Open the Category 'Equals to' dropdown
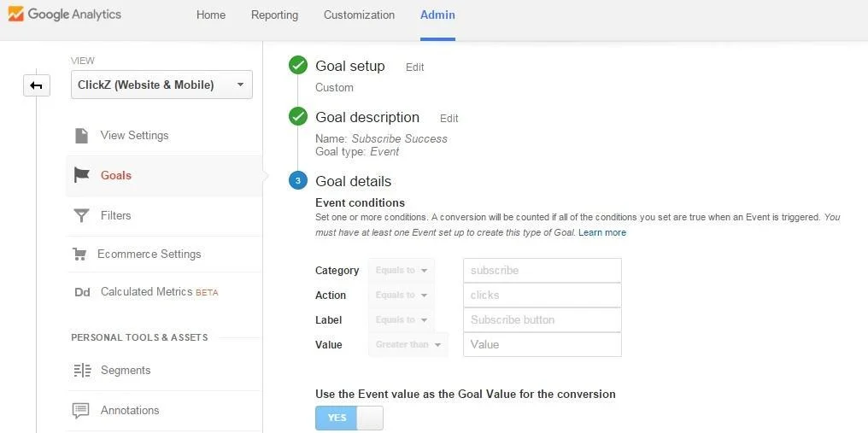Screen dimensions: 868x433 (x=401, y=271)
